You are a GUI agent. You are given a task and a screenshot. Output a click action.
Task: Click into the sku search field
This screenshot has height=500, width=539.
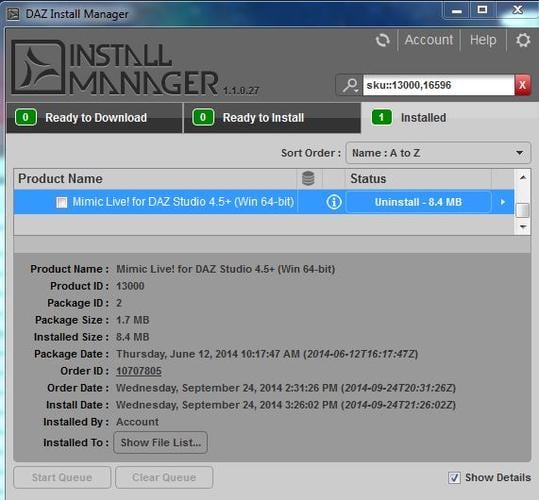tap(438, 85)
